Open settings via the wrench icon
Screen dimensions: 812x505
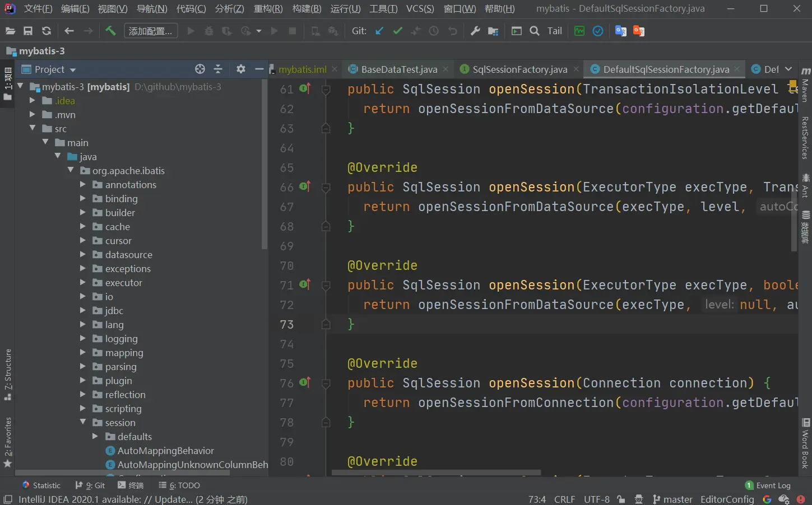pos(475,31)
